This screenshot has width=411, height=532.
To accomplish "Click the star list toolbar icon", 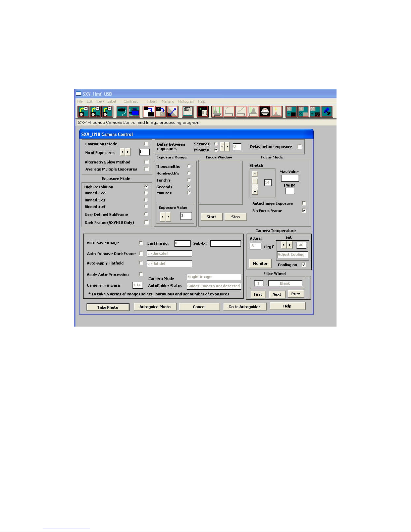I will click(x=203, y=111).
